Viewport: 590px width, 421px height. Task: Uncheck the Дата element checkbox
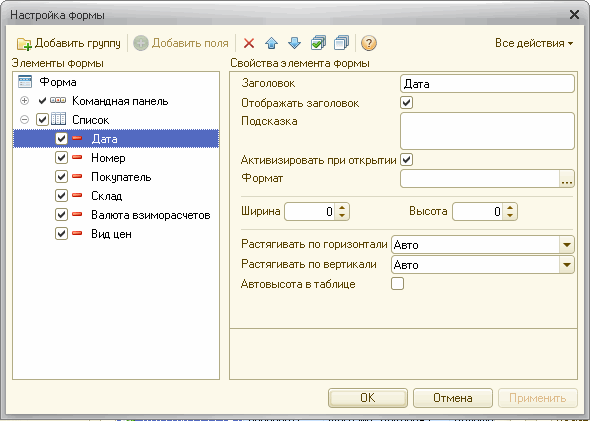pyautogui.click(x=61, y=138)
